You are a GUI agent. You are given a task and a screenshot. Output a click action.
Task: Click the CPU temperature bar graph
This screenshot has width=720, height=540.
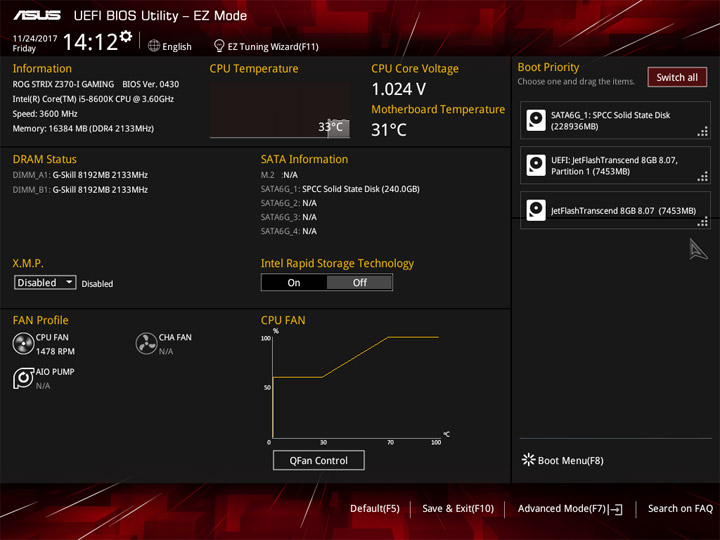[x=280, y=110]
